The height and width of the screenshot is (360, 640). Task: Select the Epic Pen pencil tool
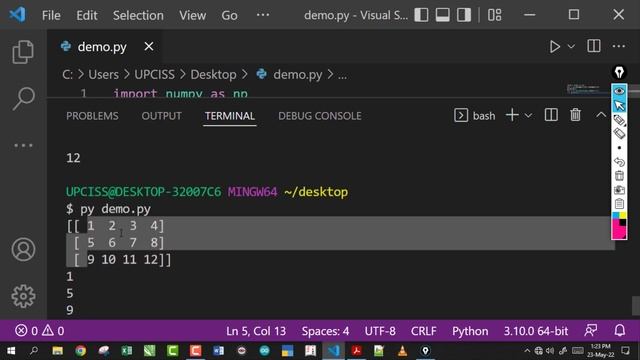619,120
